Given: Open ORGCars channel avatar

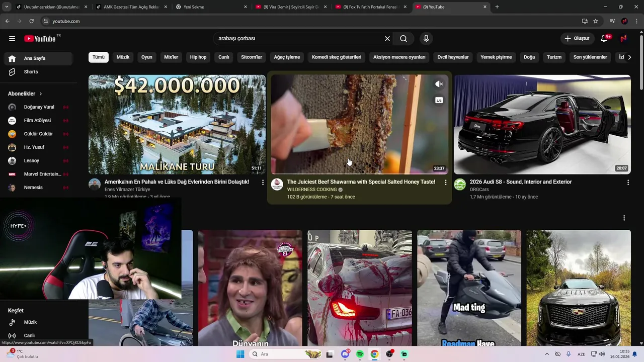Looking at the screenshot, I should [460, 185].
